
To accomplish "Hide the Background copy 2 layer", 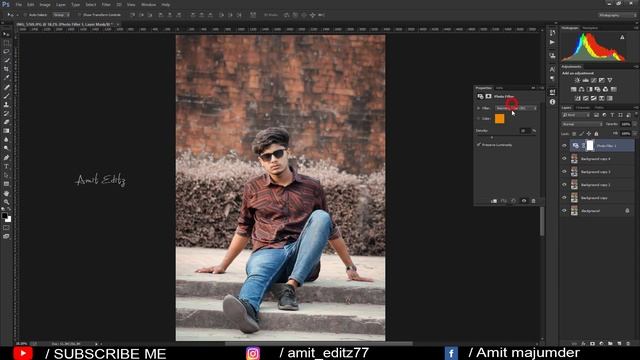I will pos(564,185).
